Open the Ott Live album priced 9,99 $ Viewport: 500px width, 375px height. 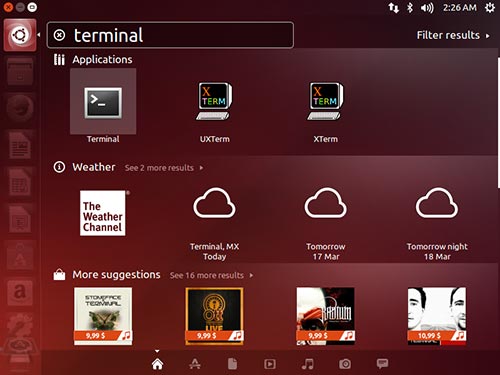coord(214,316)
